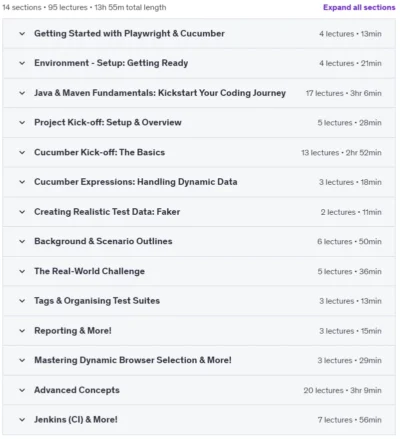
Task: Select Cucumber Kick-off: The Basics title text
Action: pos(99,152)
